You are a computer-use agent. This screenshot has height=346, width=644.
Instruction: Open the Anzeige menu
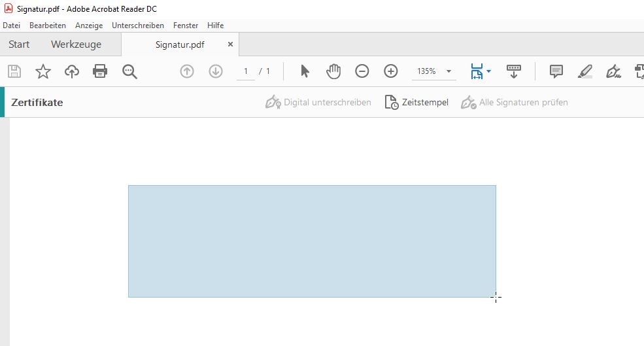(89, 26)
